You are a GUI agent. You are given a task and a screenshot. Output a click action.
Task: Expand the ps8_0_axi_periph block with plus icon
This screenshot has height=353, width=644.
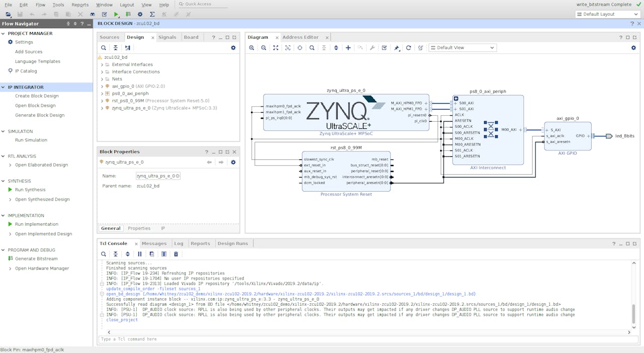[456, 99]
